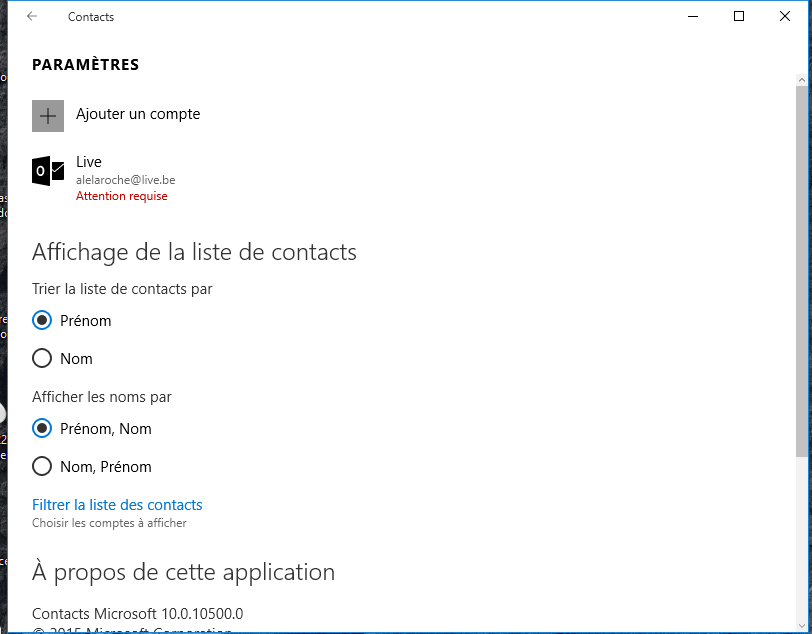
Task: Sort contacts by Prénom radio button
Action: click(x=42, y=320)
